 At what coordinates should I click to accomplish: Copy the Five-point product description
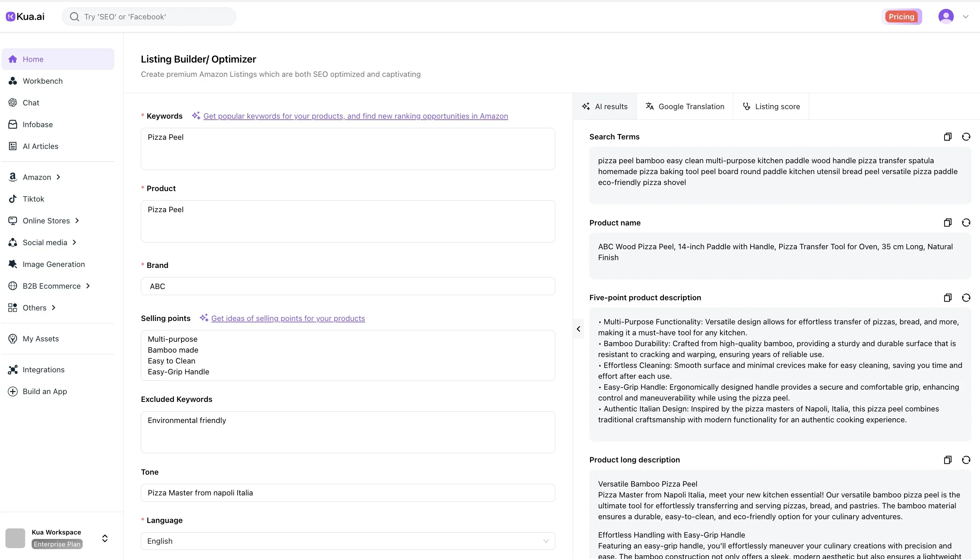[947, 298]
